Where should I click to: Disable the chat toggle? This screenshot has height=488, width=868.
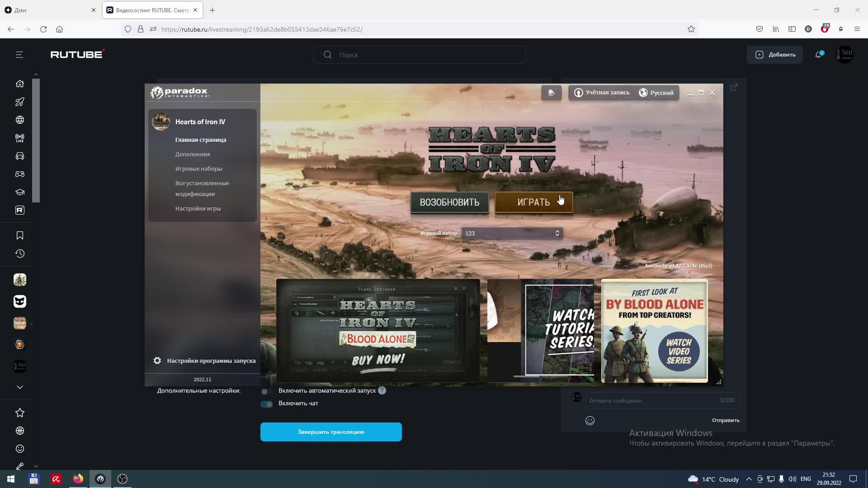[267, 404]
